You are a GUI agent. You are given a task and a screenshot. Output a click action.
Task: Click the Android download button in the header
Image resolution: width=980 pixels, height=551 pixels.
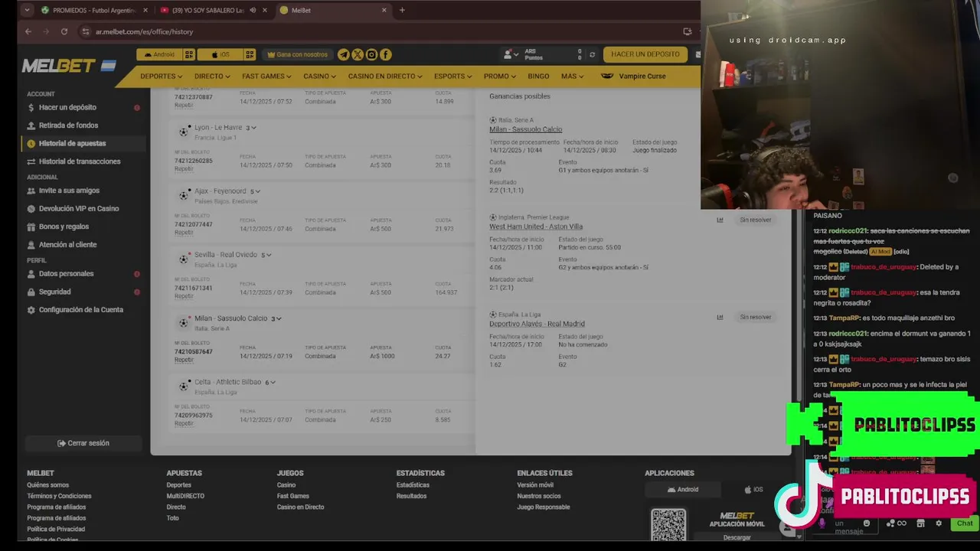click(x=159, y=54)
